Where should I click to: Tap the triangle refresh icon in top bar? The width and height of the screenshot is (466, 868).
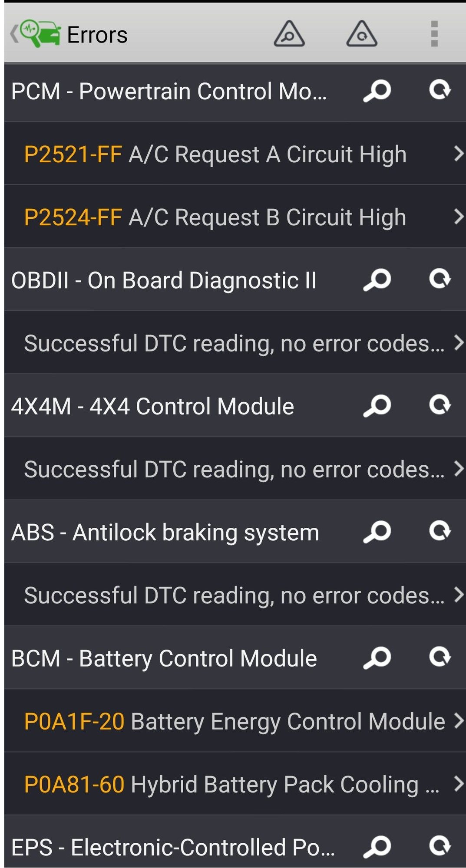361,34
